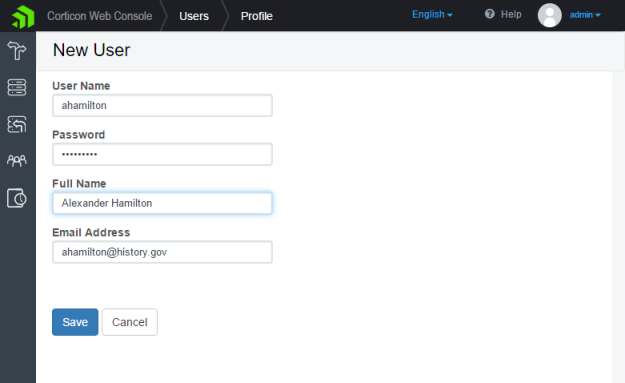This screenshot has height=383, width=625.
Task: Cancel creating the new user
Action: tap(130, 322)
